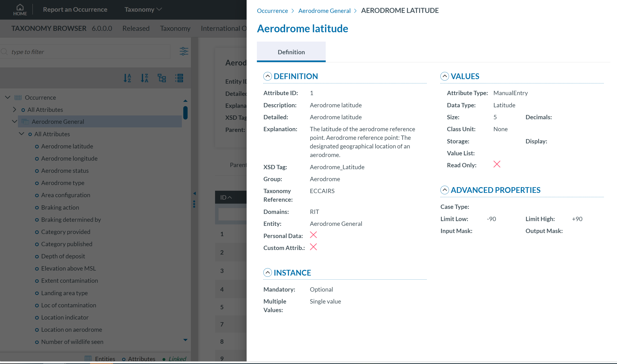Open the Taxonomy dropdown menu

(x=143, y=9)
